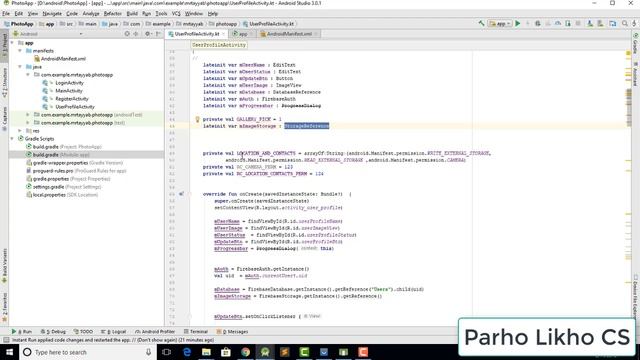The image size is (640, 360).
Task: Open the Terminal tool window
Action: 196,331
